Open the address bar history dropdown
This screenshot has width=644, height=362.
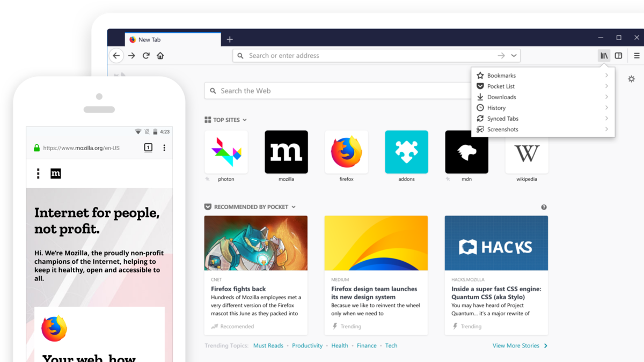[x=514, y=56]
